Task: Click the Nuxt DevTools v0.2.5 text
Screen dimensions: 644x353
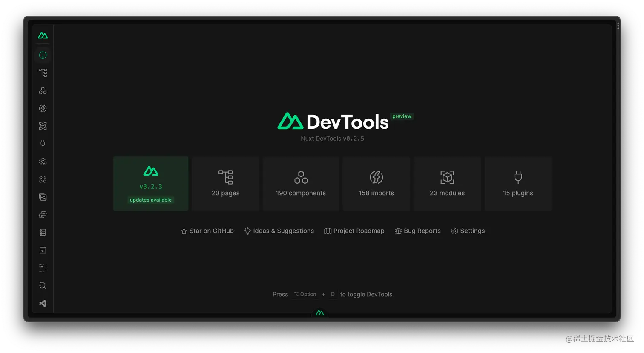Action: pyautogui.click(x=332, y=139)
